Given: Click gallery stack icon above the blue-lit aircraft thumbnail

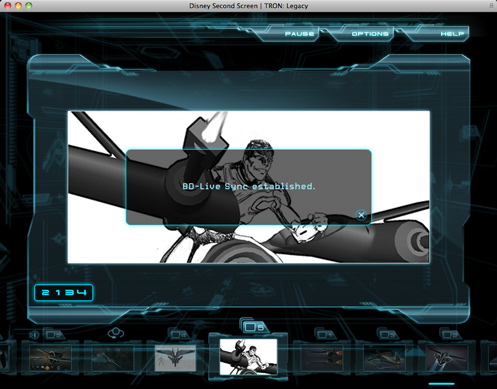Looking at the screenshot, I should (x=449, y=334).
